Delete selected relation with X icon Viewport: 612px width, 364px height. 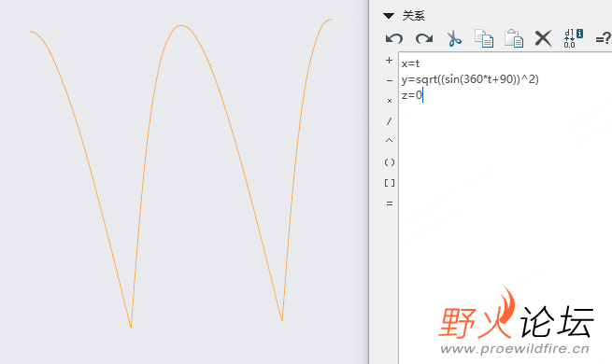coord(543,38)
